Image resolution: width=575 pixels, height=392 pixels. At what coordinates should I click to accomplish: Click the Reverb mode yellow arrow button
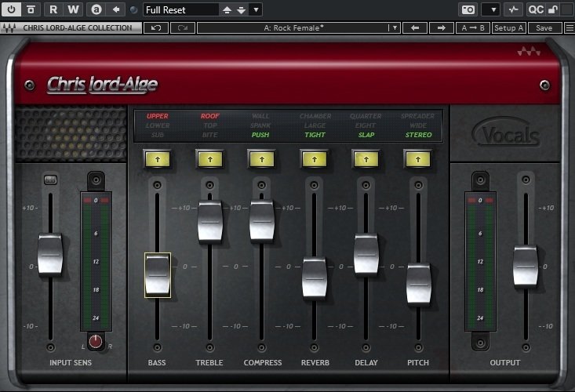(x=315, y=159)
